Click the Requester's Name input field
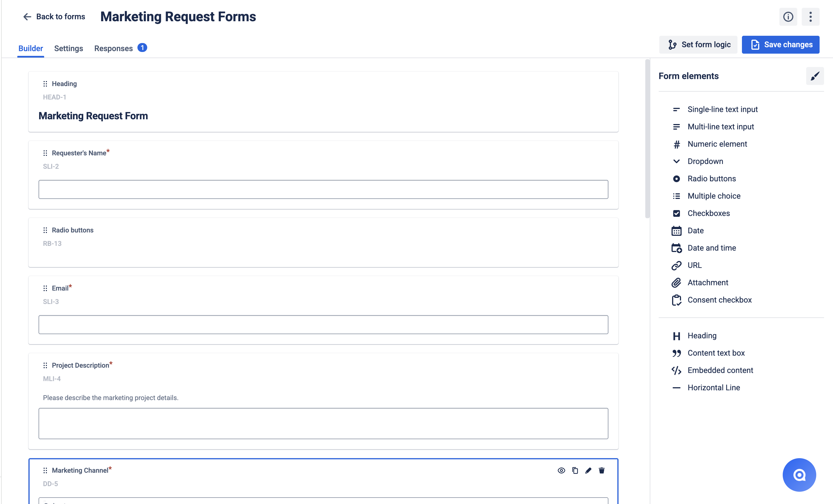The width and height of the screenshot is (833, 504). click(323, 189)
